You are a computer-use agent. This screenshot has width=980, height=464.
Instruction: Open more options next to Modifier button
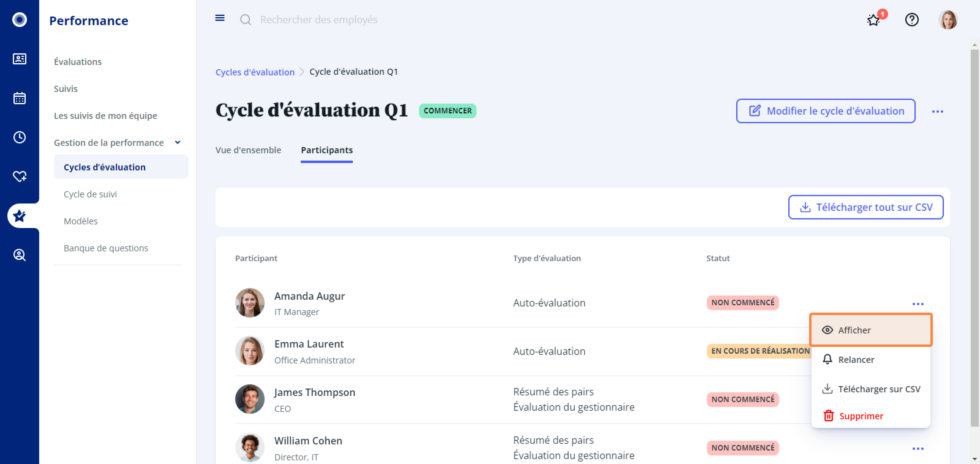937,112
